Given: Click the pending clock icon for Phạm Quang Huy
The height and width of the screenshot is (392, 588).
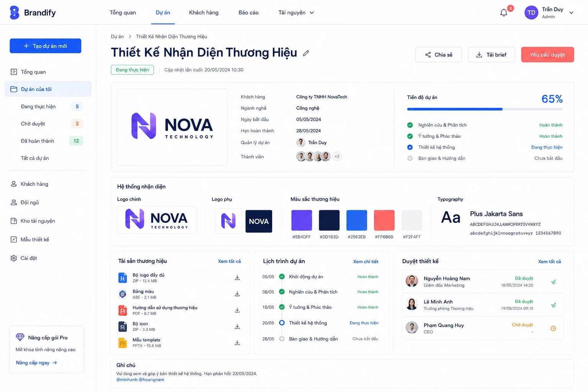Looking at the screenshot, I should pos(553,328).
